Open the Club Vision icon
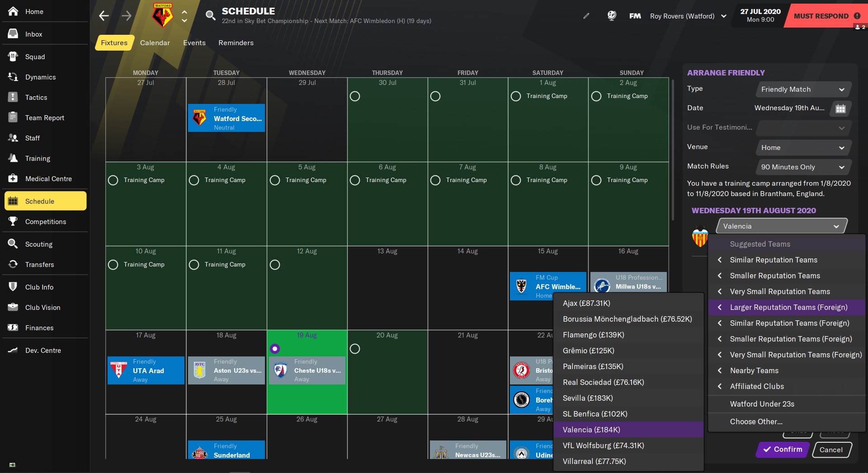The height and width of the screenshot is (473, 868). coord(13,307)
